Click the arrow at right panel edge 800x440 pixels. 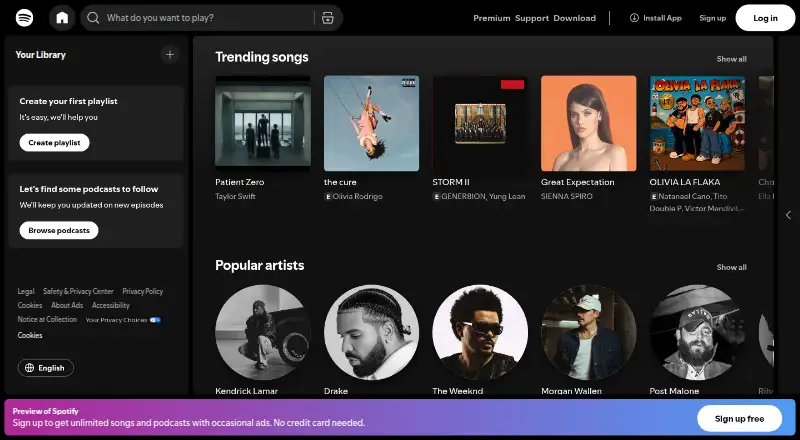click(x=788, y=215)
